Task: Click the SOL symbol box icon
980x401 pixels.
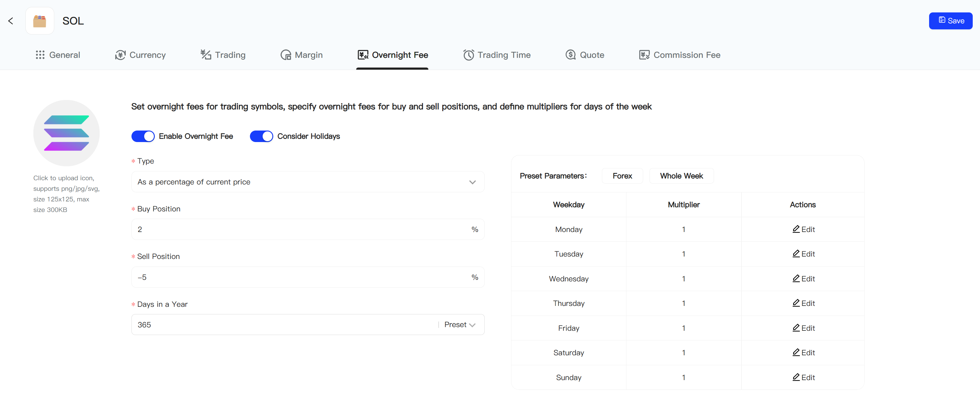Action: [40, 21]
